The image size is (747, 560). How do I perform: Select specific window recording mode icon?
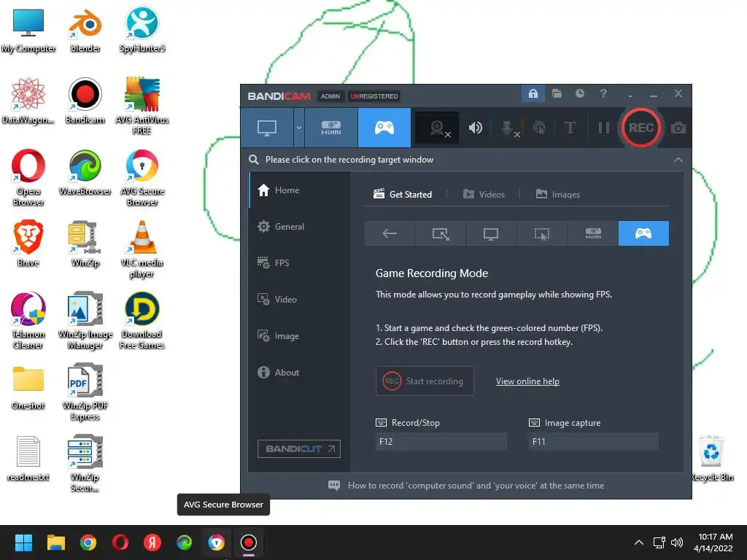click(x=440, y=233)
